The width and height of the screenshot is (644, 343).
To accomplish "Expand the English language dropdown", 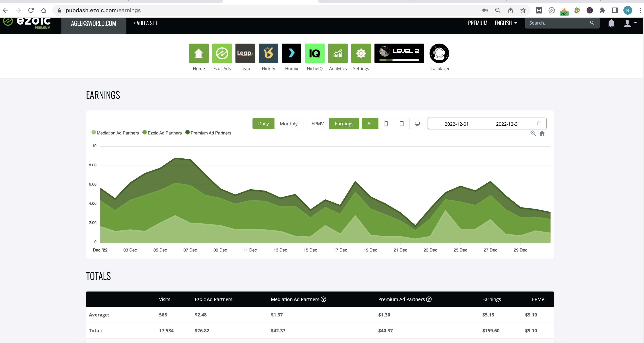I will 506,23.
